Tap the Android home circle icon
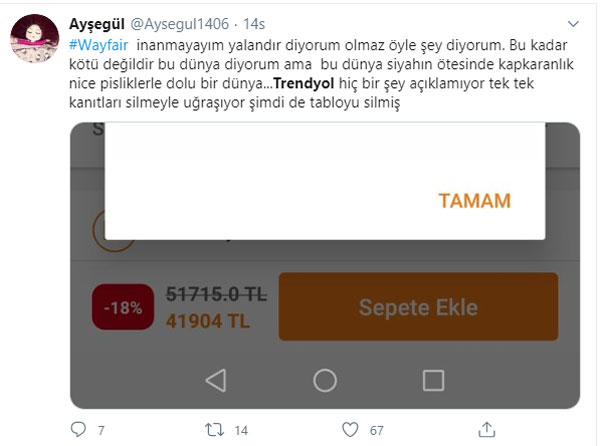The height and width of the screenshot is (446, 600). (325, 380)
